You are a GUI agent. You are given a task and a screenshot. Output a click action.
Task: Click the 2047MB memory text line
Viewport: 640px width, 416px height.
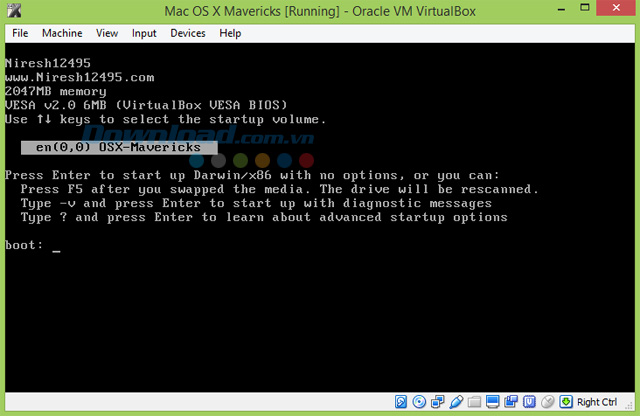[x=56, y=91]
